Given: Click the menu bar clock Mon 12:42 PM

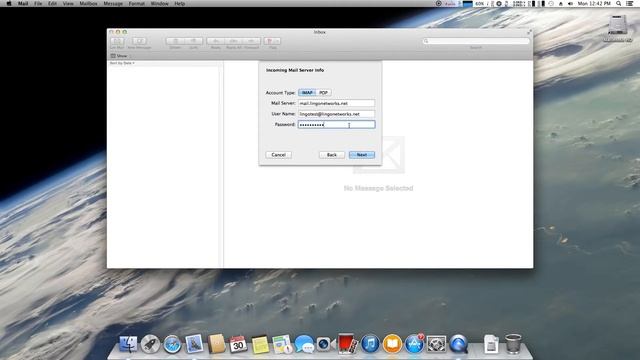Looking at the screenshot, I should point(594,3).
